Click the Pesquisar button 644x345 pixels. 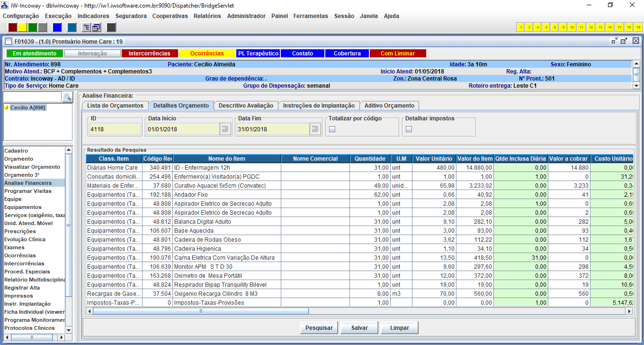(x=319, y=328)
